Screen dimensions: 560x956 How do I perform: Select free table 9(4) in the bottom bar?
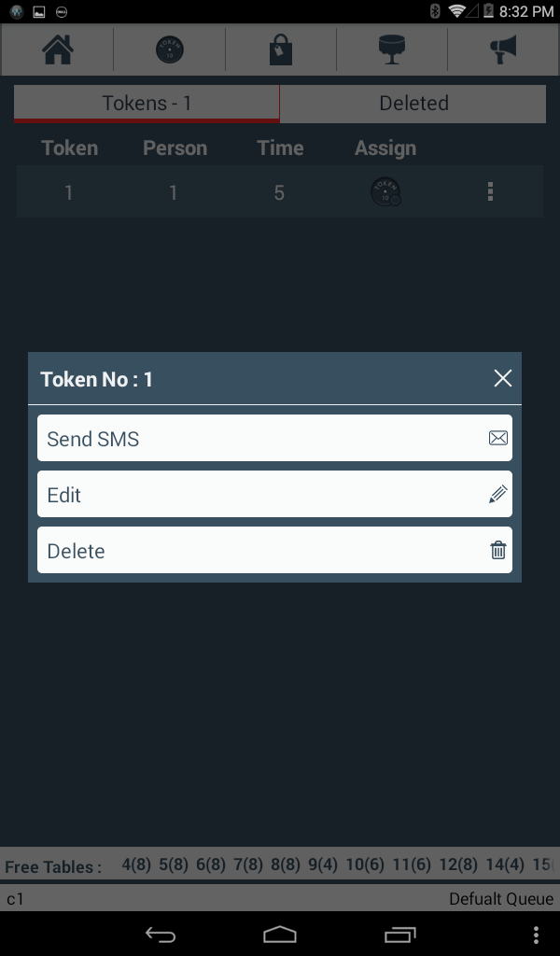click(324, 865)
